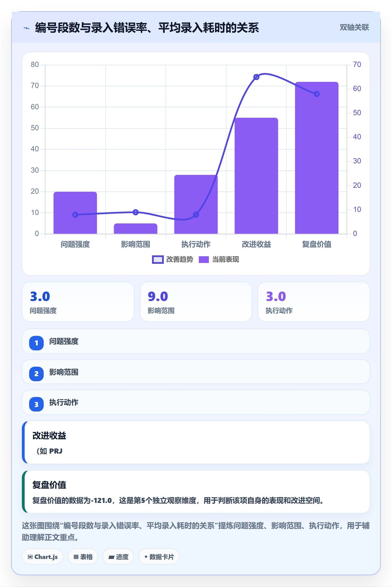392x587 pixels.
Task: Click the 当前表现 legend label
Action: click(x=225, y=260)
